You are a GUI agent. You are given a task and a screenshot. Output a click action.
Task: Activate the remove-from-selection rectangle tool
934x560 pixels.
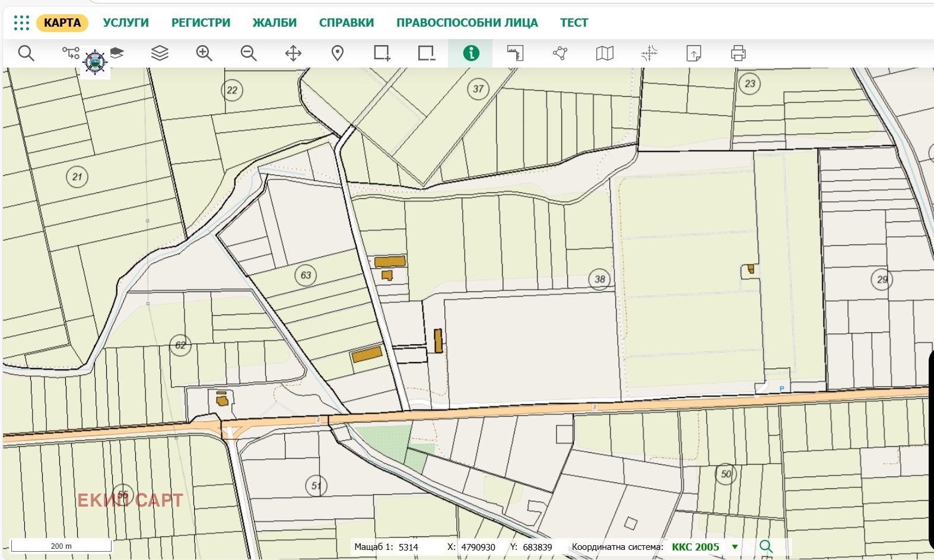point(426,53)
